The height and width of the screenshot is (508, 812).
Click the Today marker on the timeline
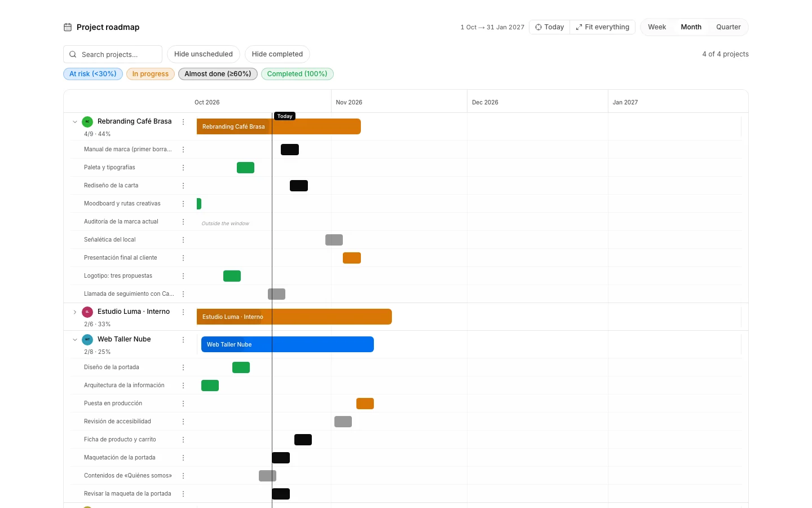tap(285, 116)
